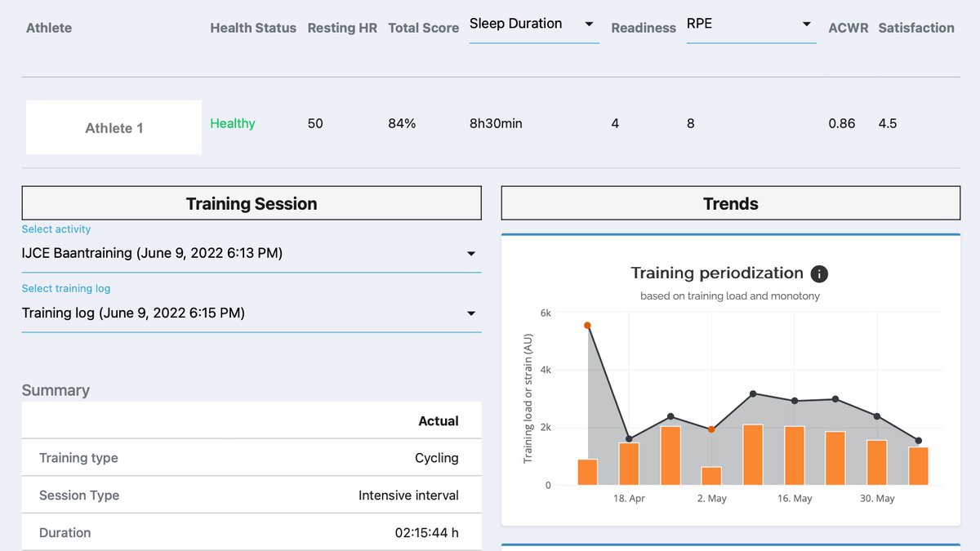
Task: Click the Training Session header button
Action: [252, 203]
